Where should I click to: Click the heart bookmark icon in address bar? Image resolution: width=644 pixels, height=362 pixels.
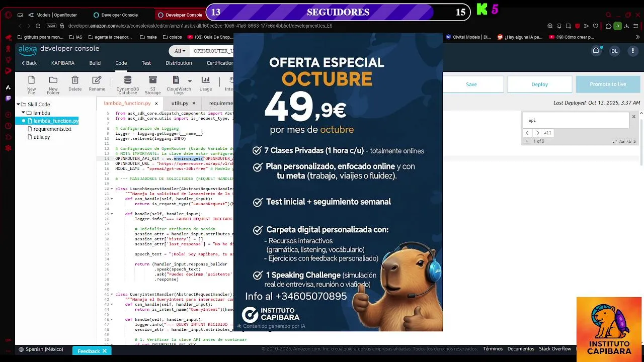pos(596,26)
